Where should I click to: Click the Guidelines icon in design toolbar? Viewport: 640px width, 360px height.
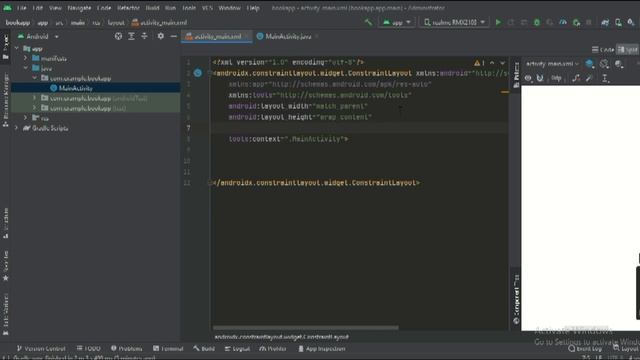tap(605, 78)
